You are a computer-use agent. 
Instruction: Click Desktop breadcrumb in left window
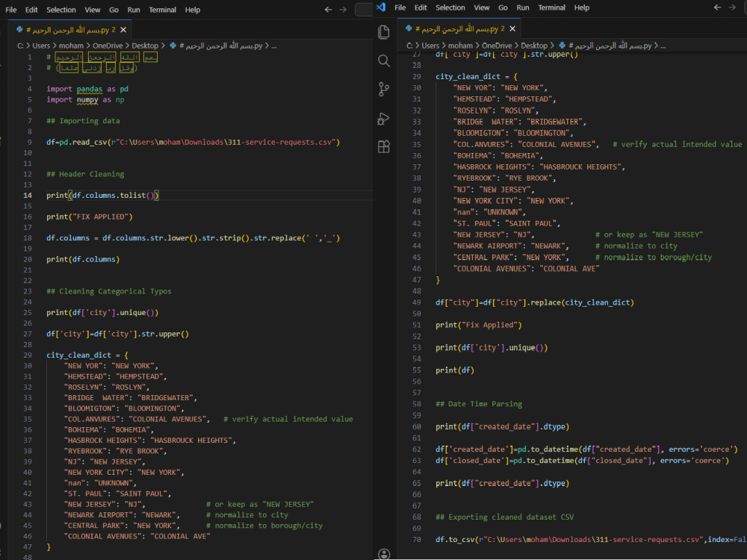(x=145, y=46)
